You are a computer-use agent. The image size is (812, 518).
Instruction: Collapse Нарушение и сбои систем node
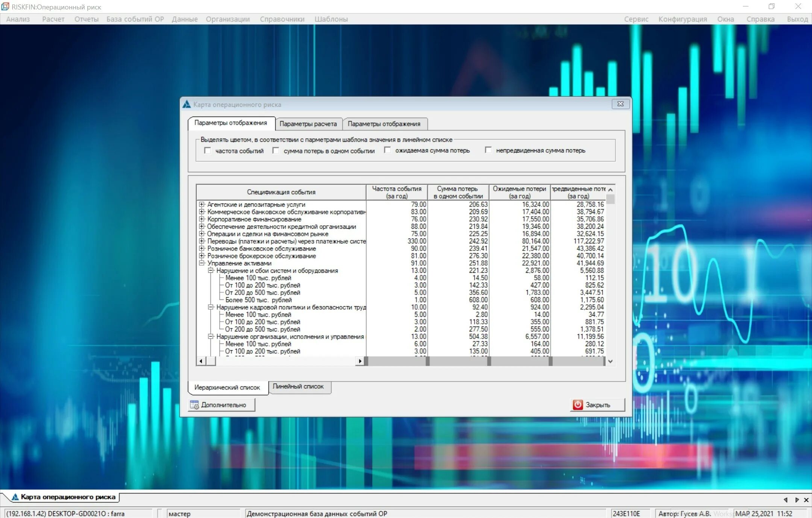point(211,270)
